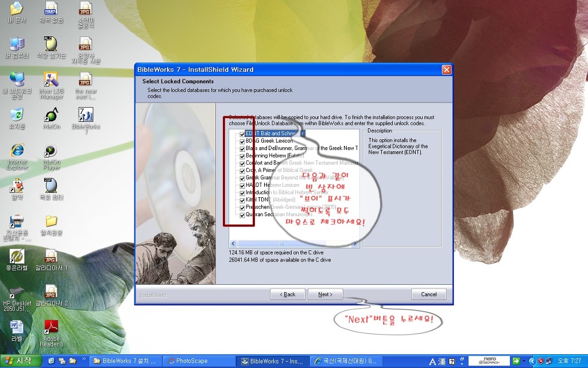The width and height of the screenshot is (588, 368).
Task: Click the Nero SEARCH bar in taskbar
Action: 487,362
